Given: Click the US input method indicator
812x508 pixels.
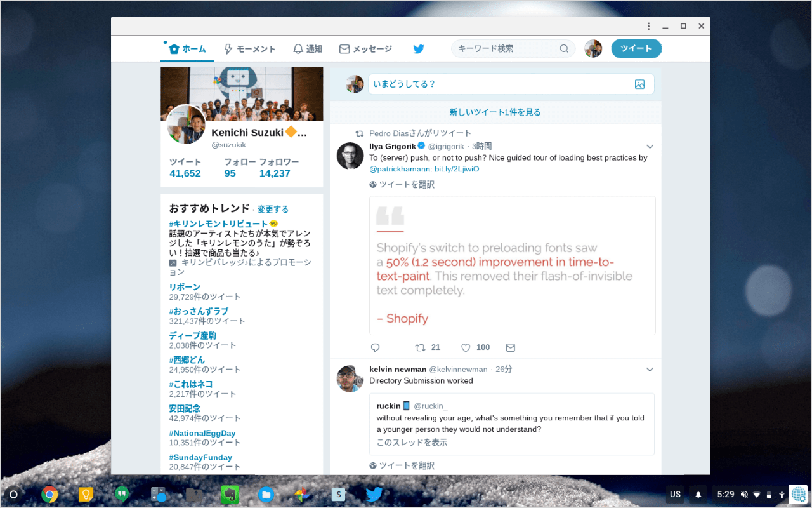Looking at the screenshot, I should point(675,494).
